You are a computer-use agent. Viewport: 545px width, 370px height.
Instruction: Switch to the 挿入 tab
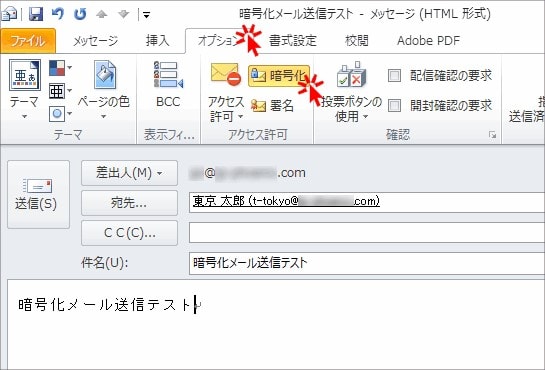[x=157, y=41]
